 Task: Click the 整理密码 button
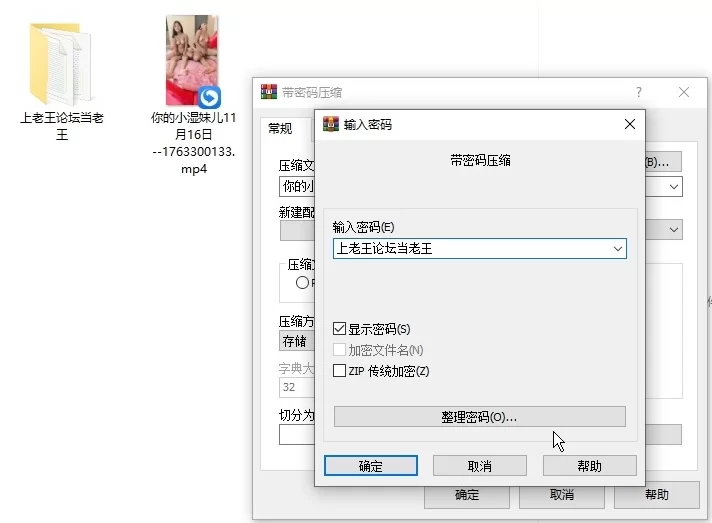479,417
